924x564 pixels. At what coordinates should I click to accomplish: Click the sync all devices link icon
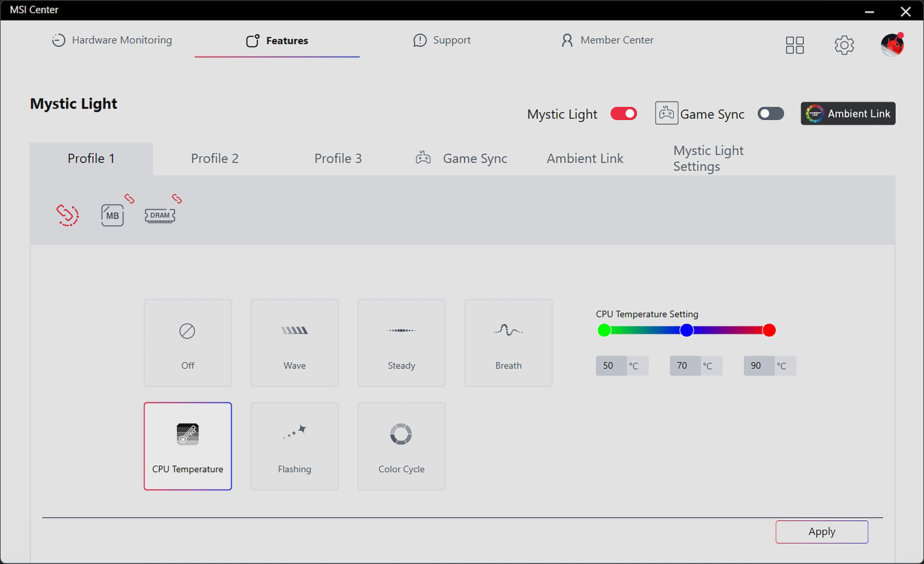tap(67, 215)
